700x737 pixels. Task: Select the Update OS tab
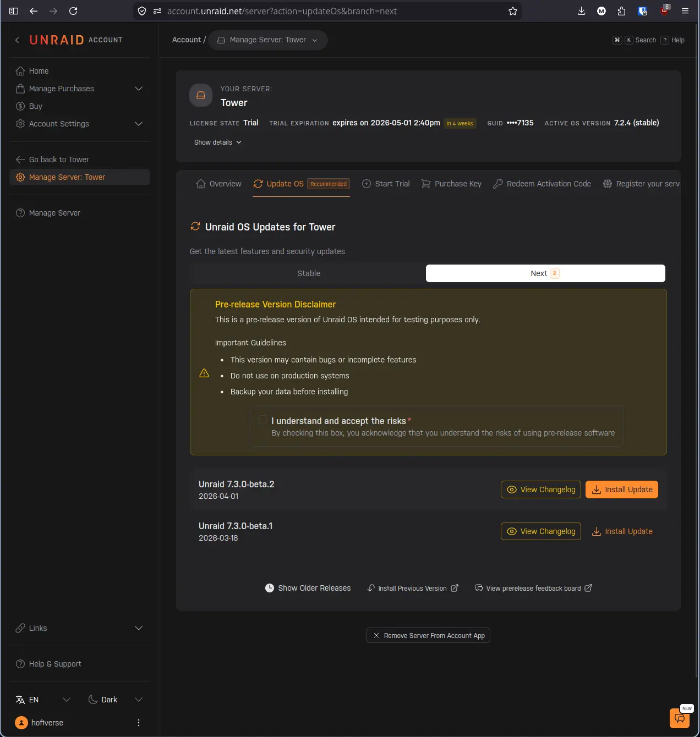click(302, 184)
